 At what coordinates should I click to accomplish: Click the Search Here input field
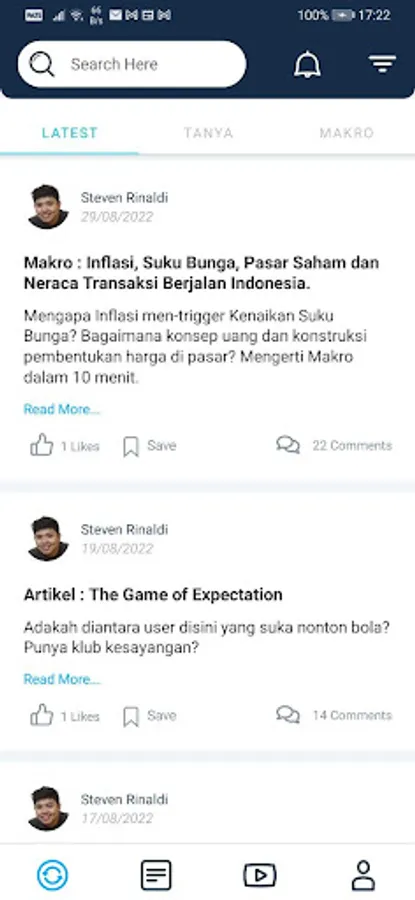point(132,64)
